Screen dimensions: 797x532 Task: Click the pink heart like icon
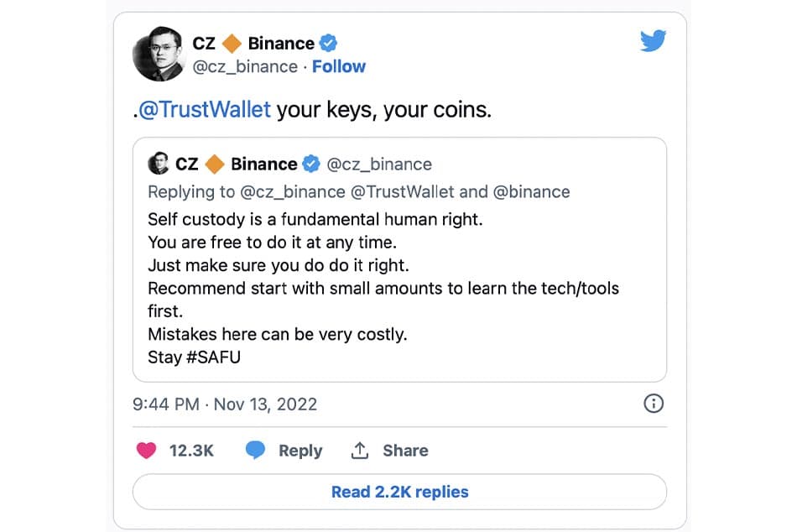146,451
